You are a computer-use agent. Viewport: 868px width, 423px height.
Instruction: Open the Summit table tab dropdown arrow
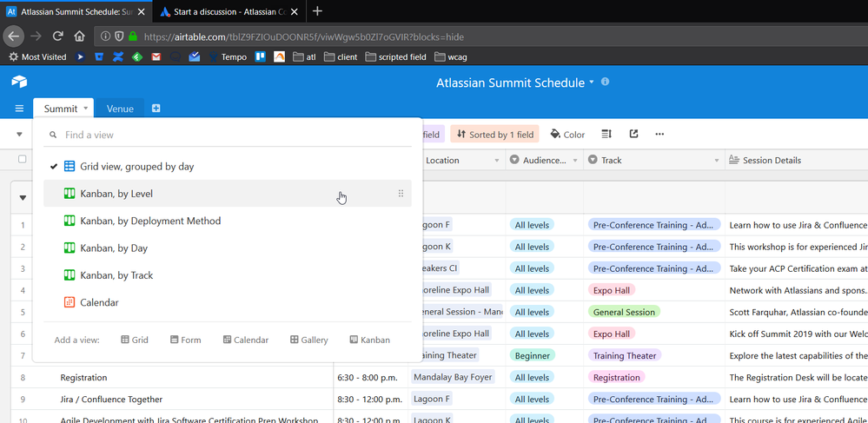tap(86, 109)
